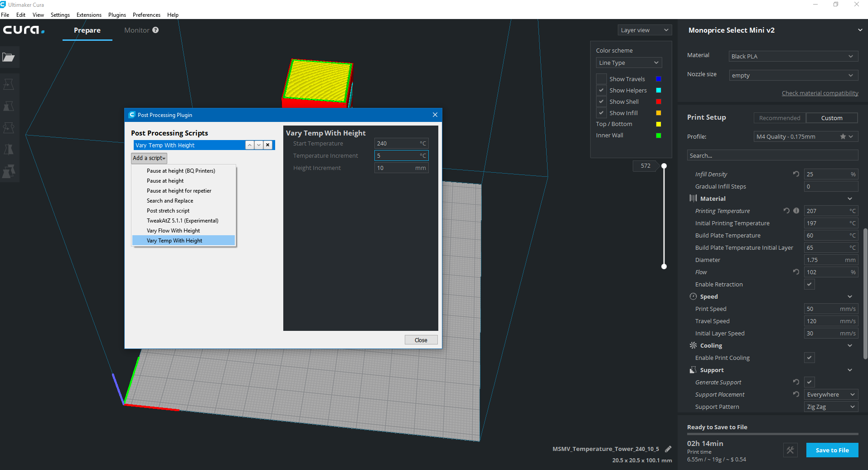
Task: Uncheck the Show Shell checkbox
Action: point(601,102)
